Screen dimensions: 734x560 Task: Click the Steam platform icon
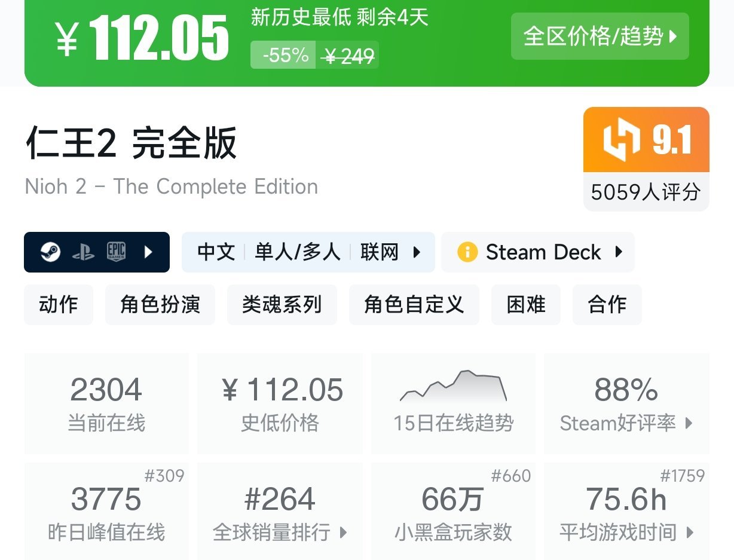[x=50, y=252]
